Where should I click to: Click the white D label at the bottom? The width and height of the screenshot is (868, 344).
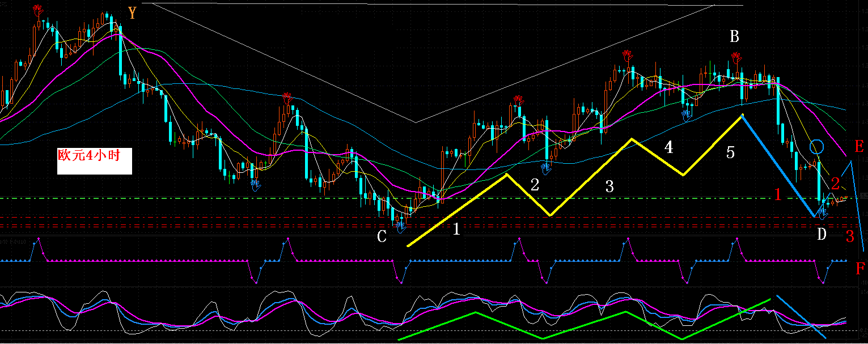[822, 233]
